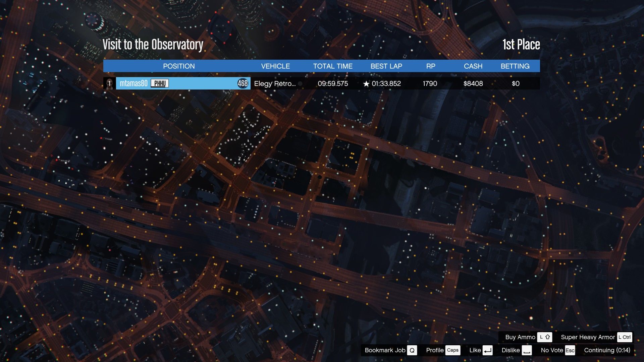Click the player avatar thumbnail in row one

coord(109,83)
